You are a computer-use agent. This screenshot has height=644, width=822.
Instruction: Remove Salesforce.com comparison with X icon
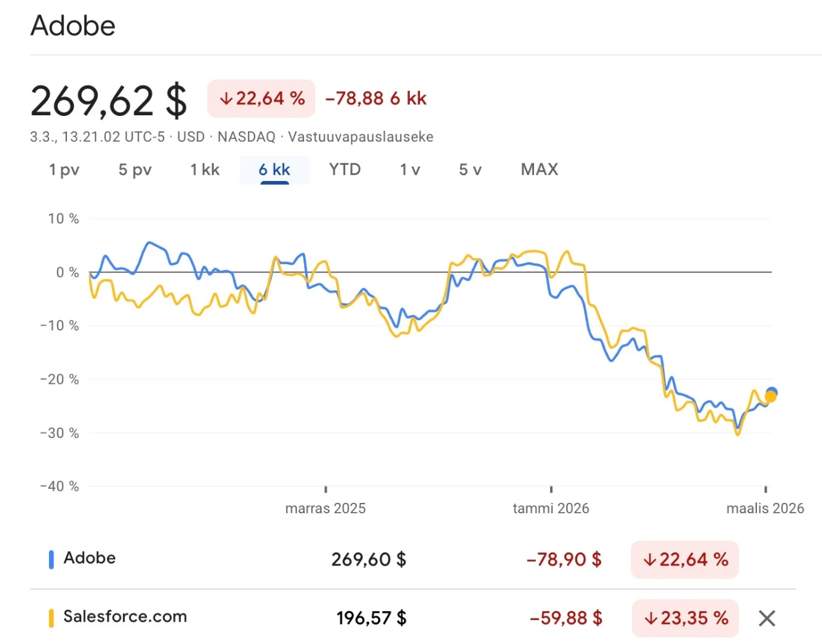tap(767, 618)
